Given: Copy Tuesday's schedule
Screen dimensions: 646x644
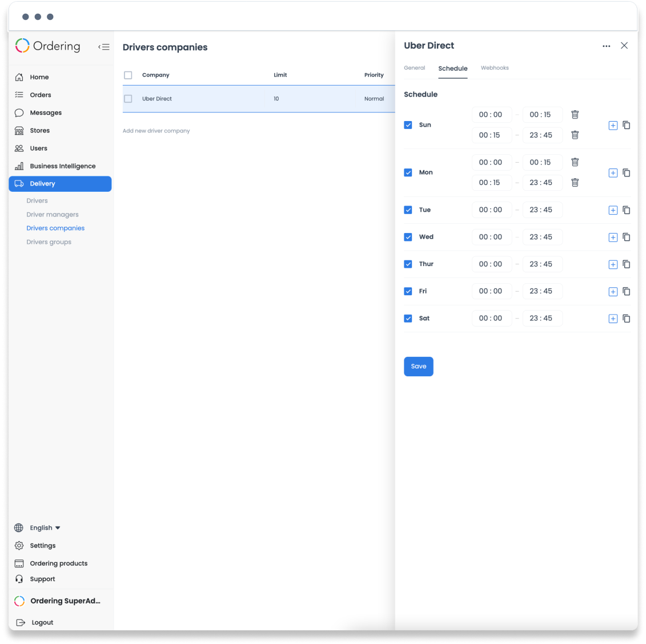Looking at the screenshot, I should pos(626,211).
